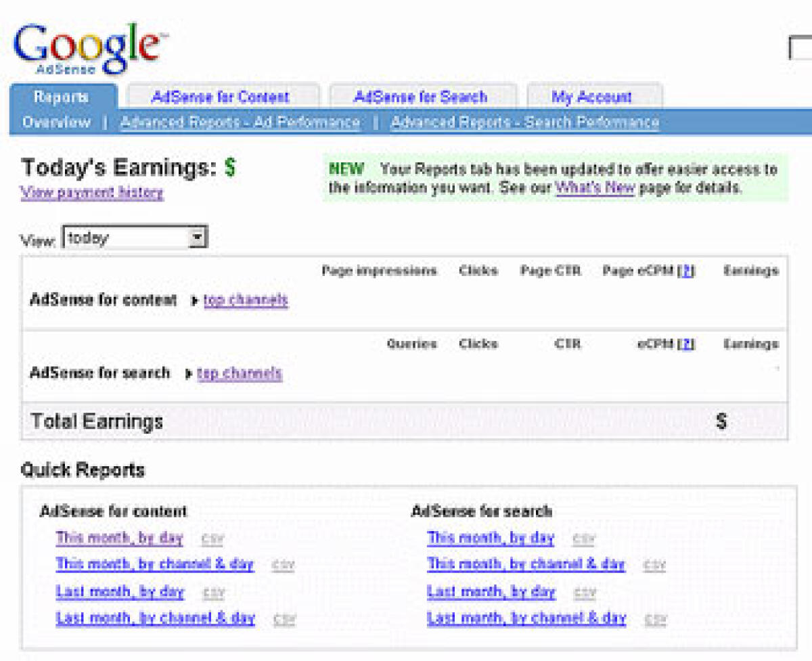Expand top channels for AdSense for content
The image size is (812, 661).
(x=246, y=300)
